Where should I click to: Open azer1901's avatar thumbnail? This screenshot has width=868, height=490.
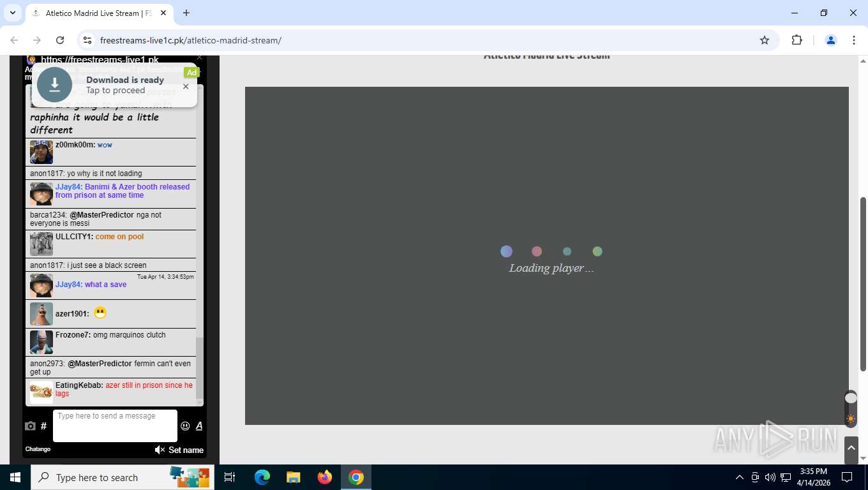pos(41,314)
